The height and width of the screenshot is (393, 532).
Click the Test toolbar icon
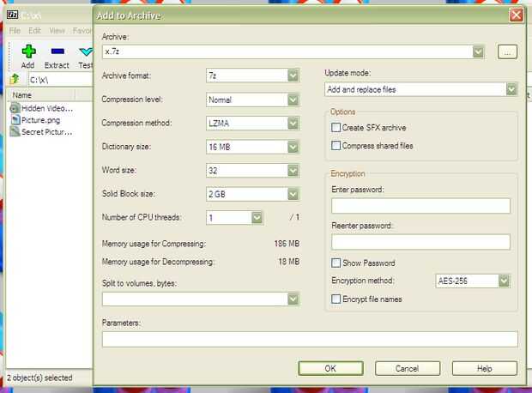click(x=86, y=51)
